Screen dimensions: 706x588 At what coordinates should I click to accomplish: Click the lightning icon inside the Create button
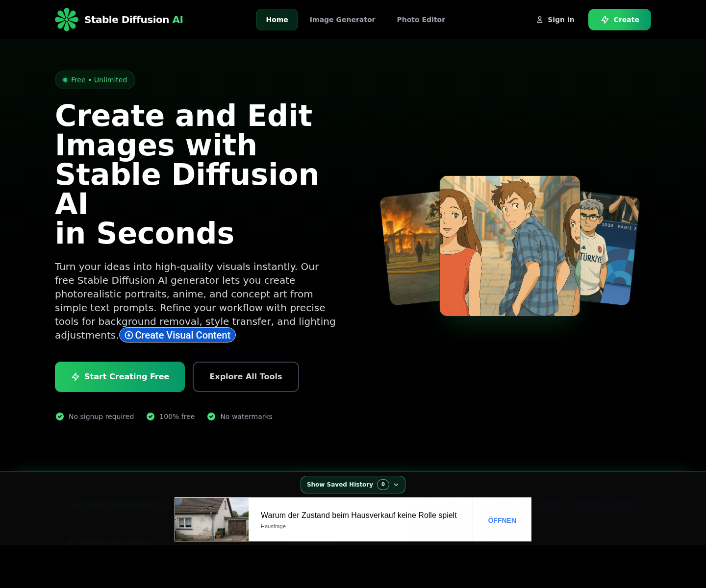604,20
